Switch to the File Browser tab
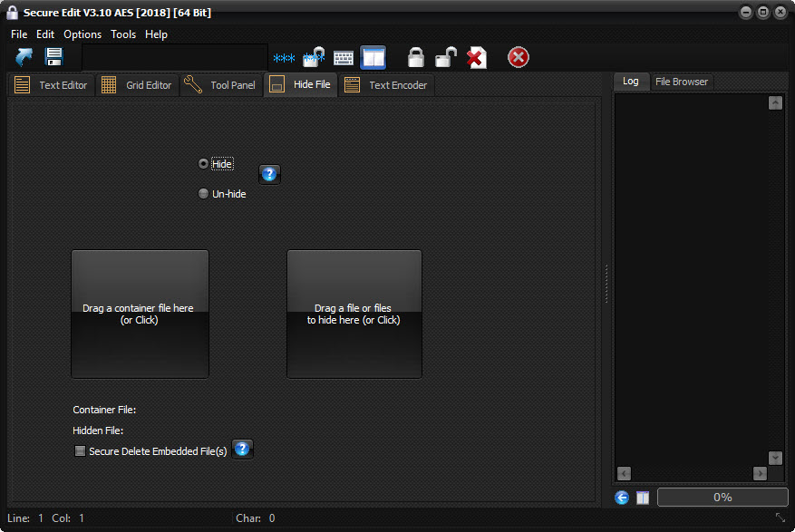 [682, 82]
